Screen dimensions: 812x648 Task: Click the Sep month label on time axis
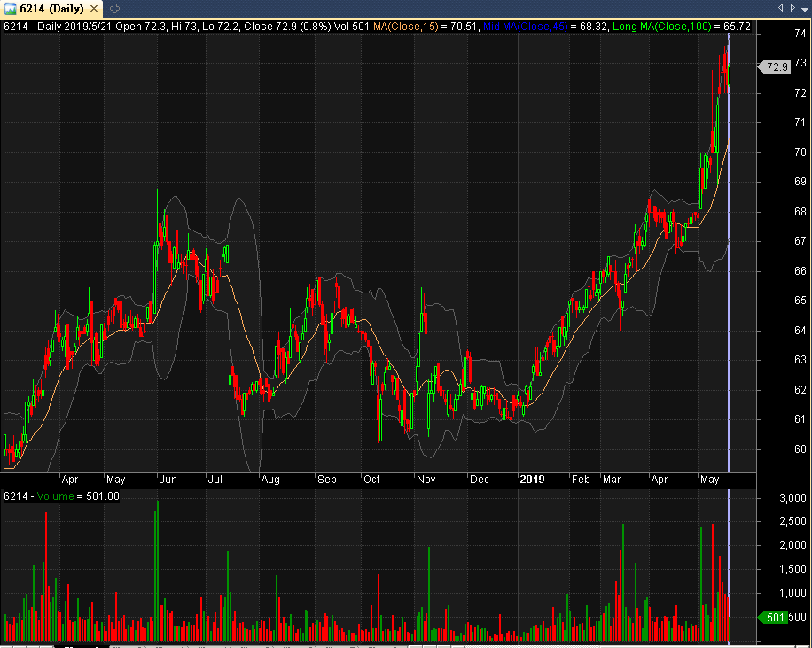point(326,480)
